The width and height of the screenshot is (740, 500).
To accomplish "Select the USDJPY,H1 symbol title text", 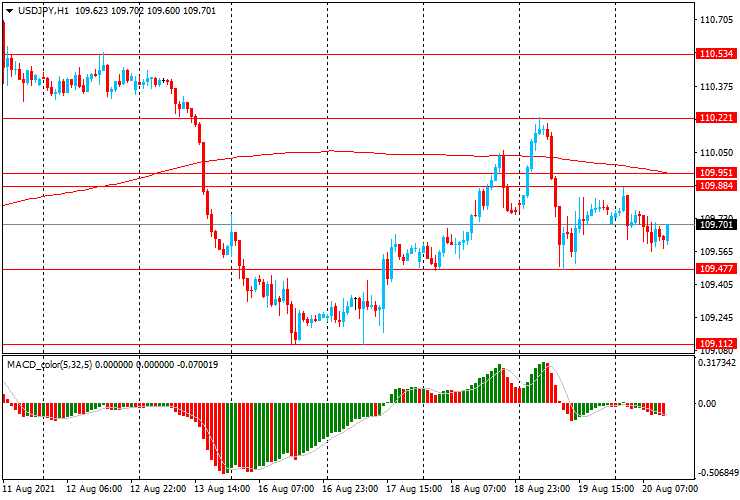I will (43, 10).
